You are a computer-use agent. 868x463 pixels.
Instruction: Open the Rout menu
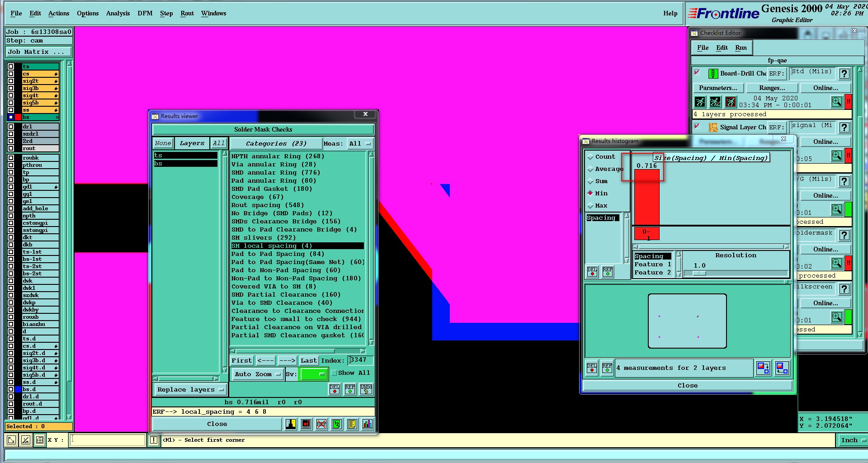[x=187, y=14]
